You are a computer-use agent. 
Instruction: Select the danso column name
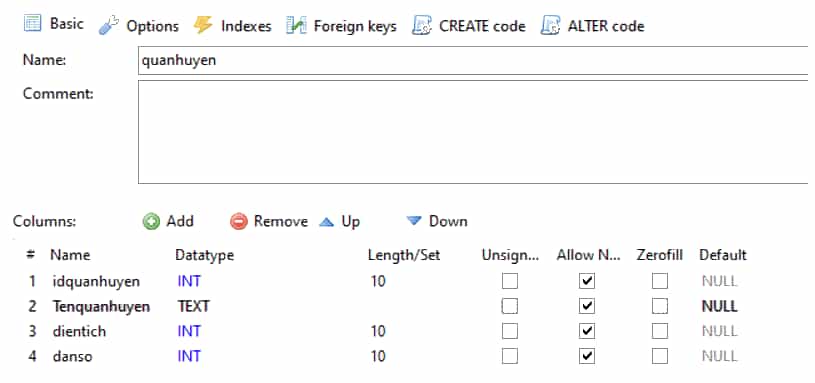click(x=72, y=356)
